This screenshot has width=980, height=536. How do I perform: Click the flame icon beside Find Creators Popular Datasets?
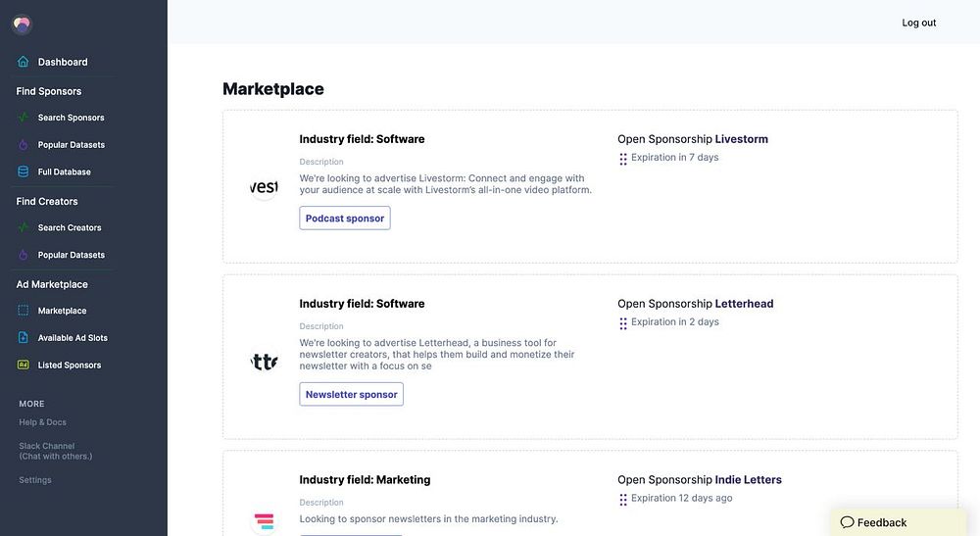24,254
